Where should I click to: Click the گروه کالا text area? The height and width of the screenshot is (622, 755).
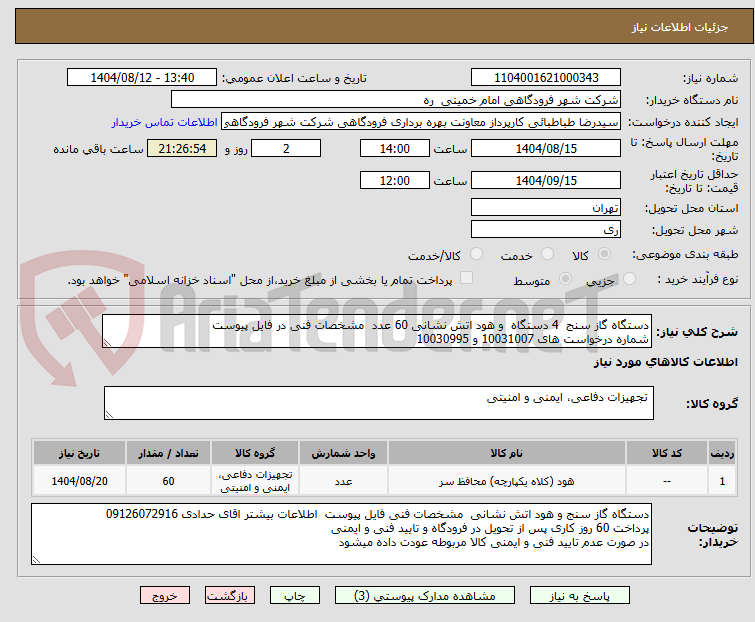378,403
